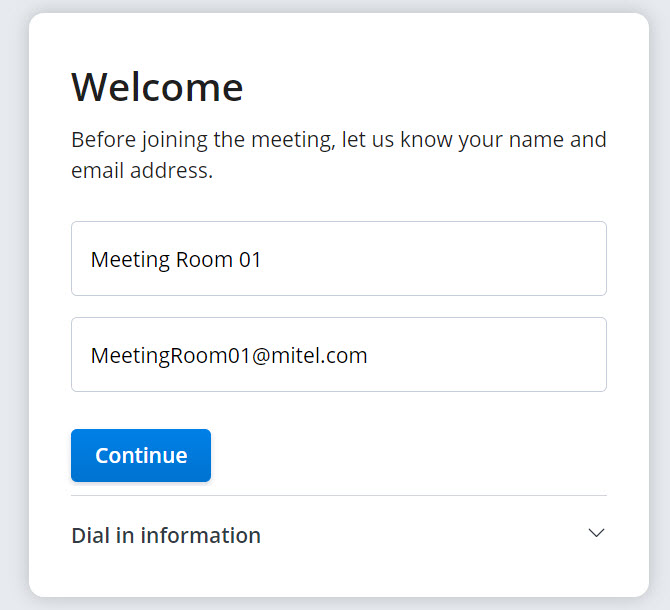The width and height of the screenshot is (670, 610).
Task: Click the word "email address" in the instructions
Action: (141, 171)
